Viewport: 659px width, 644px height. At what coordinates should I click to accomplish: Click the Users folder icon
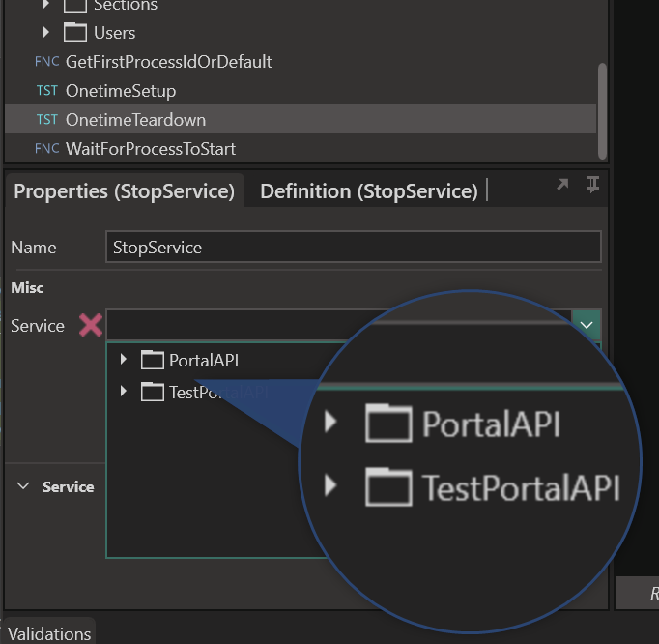tap(75, 33)
